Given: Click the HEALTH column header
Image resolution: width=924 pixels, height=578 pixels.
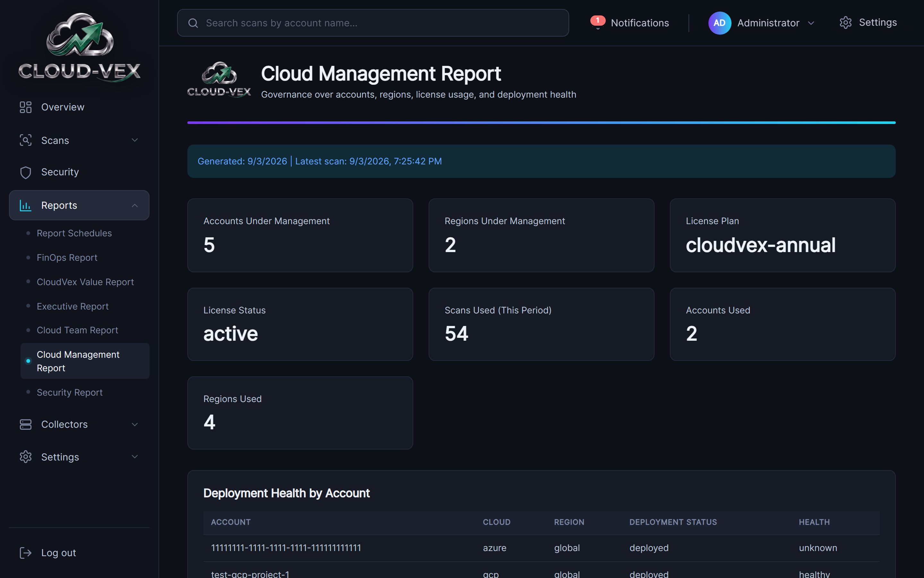Looking at the screenshot, I should pyautogui.click(x=814, y=522).
